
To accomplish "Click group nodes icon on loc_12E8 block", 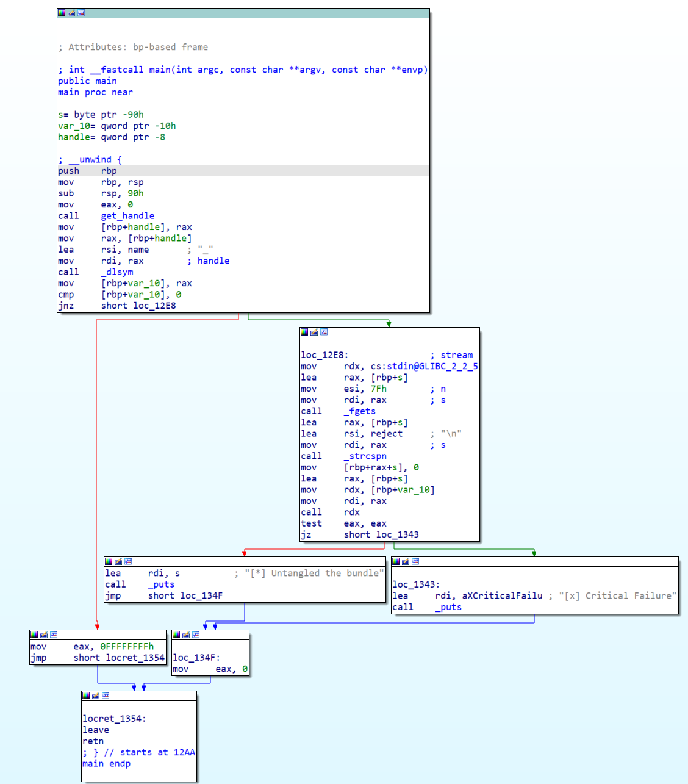I will tap(324, 332).
